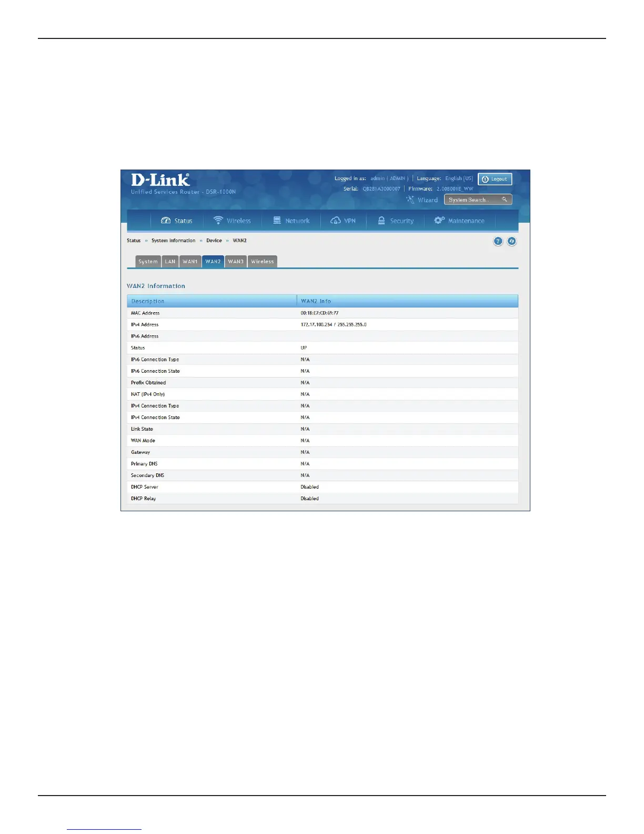
Task: Click the System Information breadcrumb
Action: click(x=173, y=241)
